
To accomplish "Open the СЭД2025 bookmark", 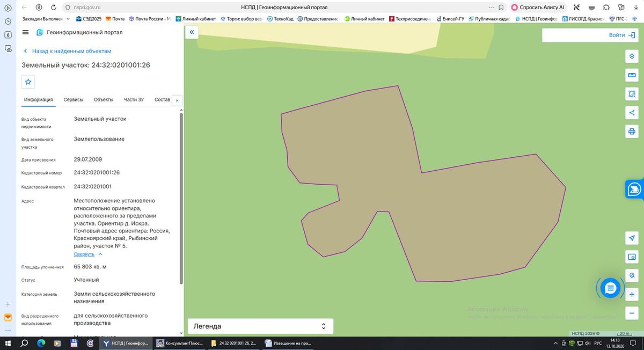I will click(x=89, y=19).
